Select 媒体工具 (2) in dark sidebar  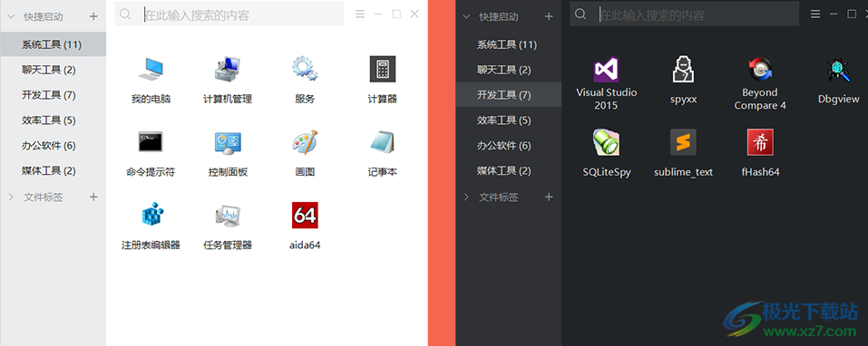tap(509, 171)
